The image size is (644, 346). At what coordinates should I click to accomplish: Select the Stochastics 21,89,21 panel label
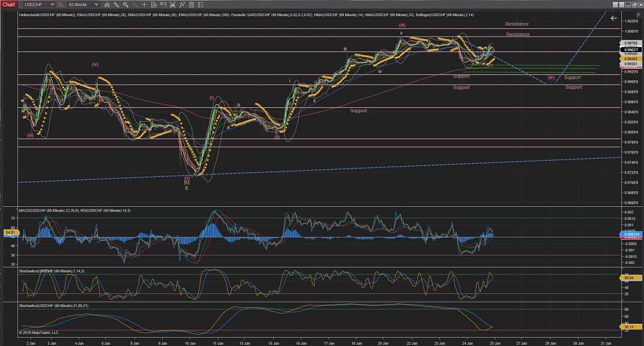(53, 306)
